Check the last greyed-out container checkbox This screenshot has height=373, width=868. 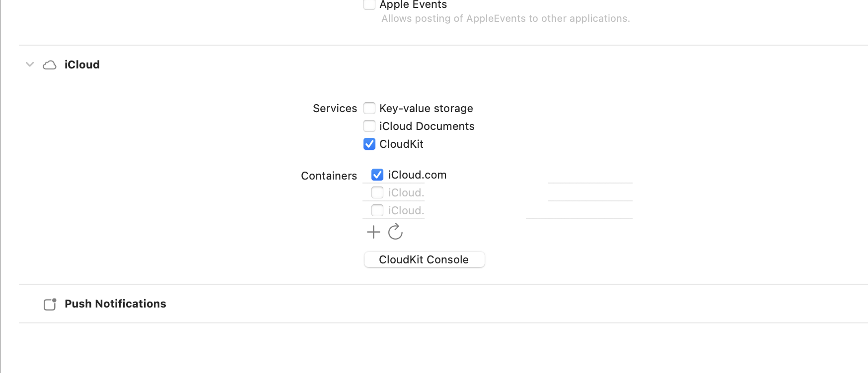(377, 210)
